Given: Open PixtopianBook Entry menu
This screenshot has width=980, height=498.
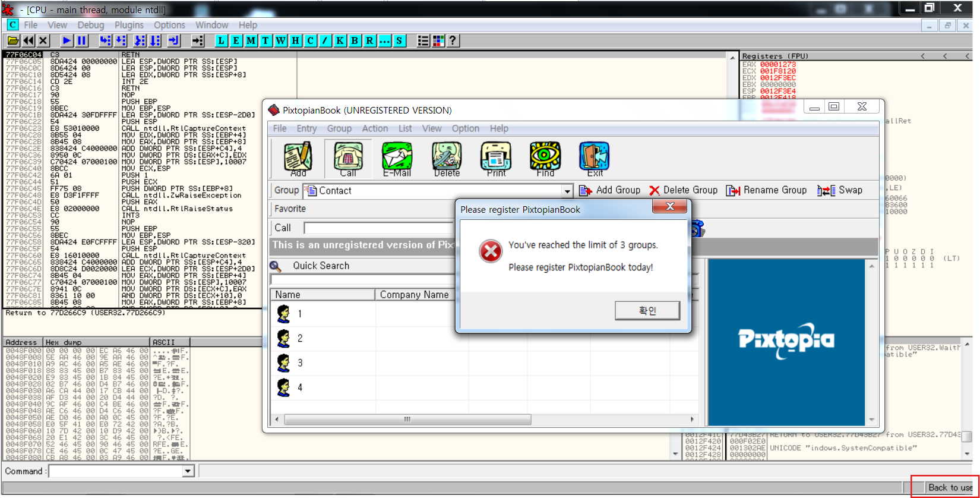Looking at the screenshot, I should tap(306, 128).
